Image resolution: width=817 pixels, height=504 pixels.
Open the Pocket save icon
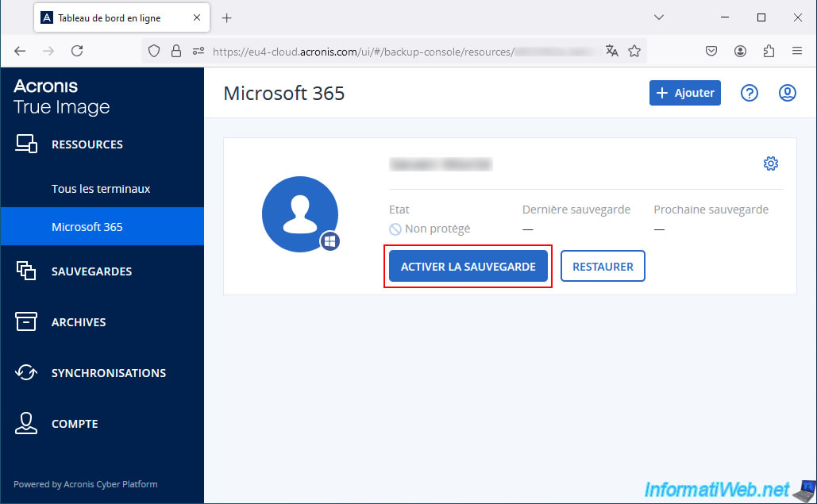(x=711, y=51)
